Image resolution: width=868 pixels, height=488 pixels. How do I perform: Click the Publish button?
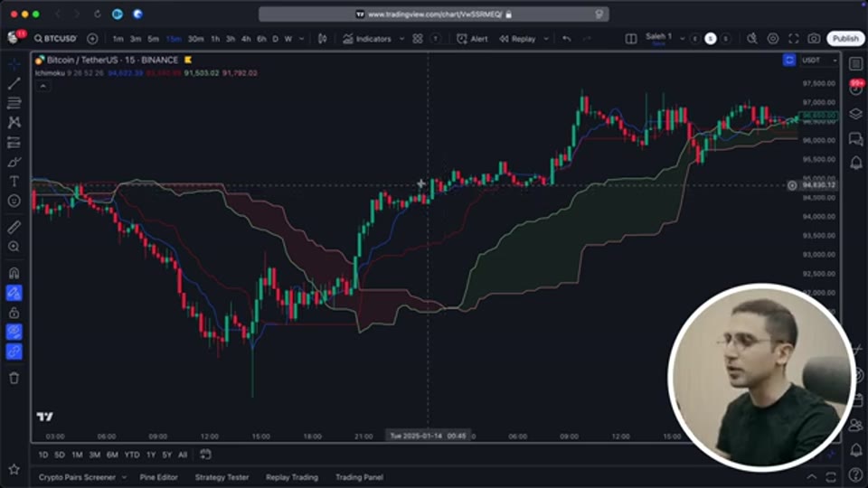[846, 38]
